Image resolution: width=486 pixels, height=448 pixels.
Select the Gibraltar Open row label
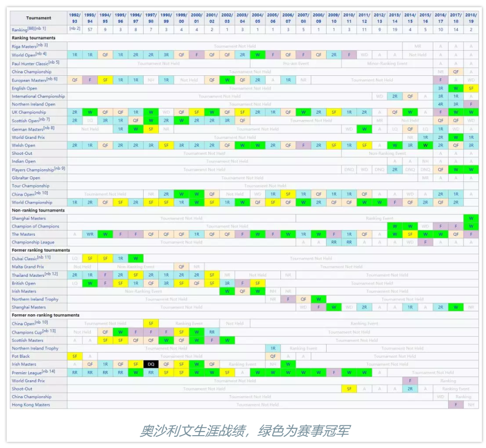tap(26, 178)
